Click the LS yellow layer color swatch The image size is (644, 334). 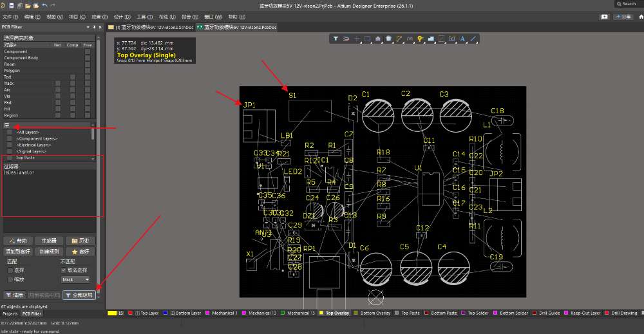(x=112, y=313)
